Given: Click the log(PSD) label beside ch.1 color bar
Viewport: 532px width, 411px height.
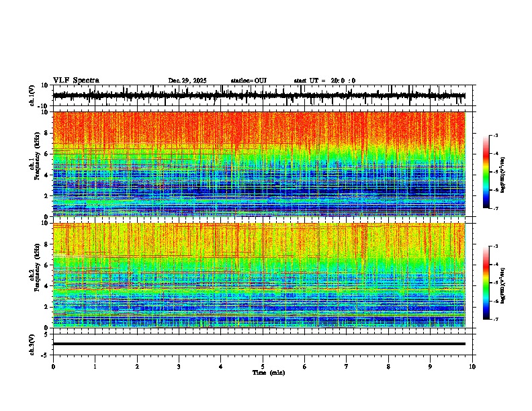Looking at the screenshot, I should (502, 175).
